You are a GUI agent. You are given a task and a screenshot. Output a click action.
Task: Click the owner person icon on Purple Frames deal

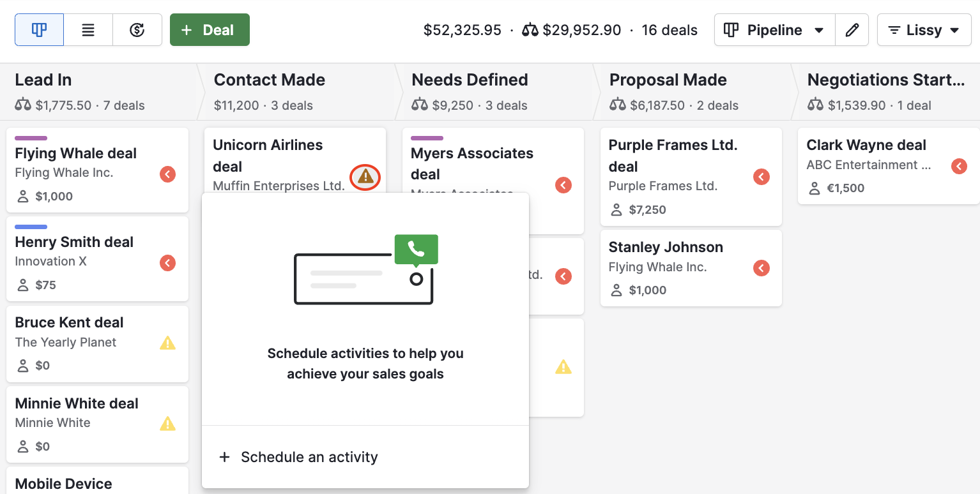coord(616,209)
